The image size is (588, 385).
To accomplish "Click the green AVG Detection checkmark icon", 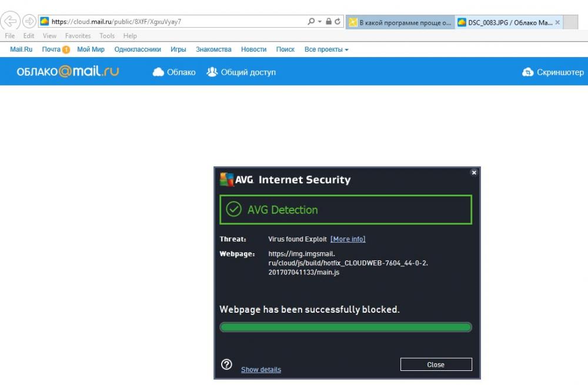I will point(233,209).
